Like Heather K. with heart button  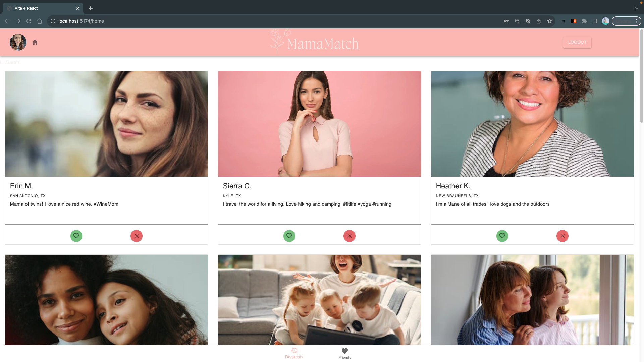pos(502,236)
